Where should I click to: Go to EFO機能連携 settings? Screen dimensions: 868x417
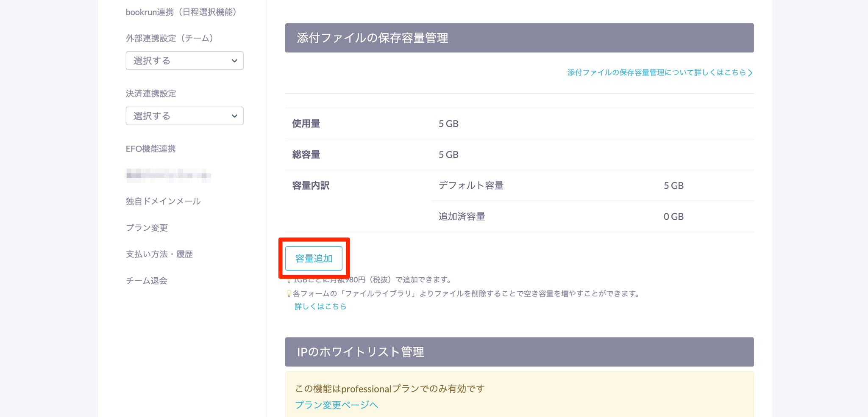pos(150,149)
